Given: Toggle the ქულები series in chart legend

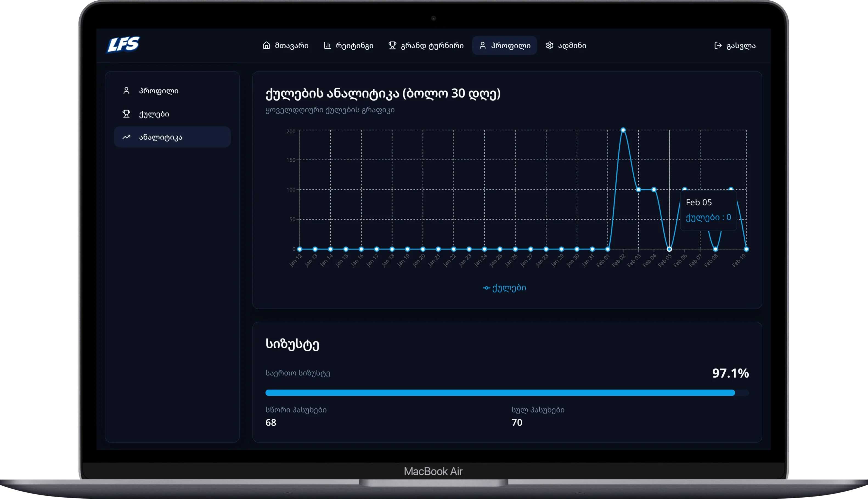Looking at the screenshot, I should pyautogui.click(x=505, y=288).
